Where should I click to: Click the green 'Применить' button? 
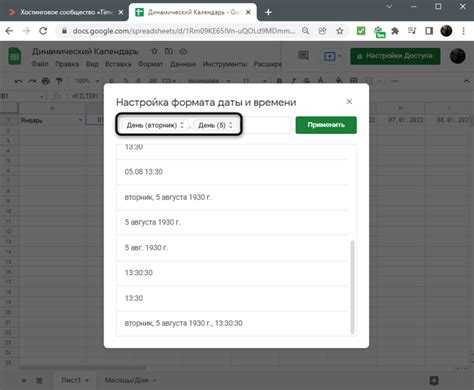326,125
